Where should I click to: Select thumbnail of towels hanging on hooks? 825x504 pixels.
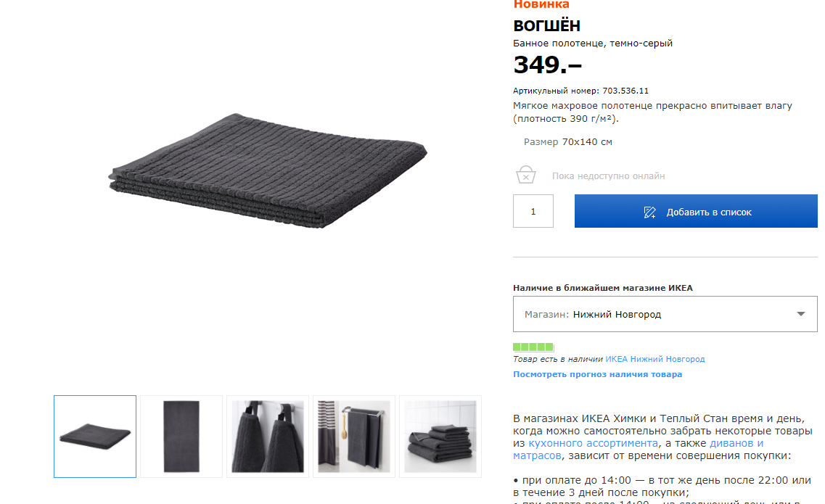pyautogui.click(x=267, y=437)
